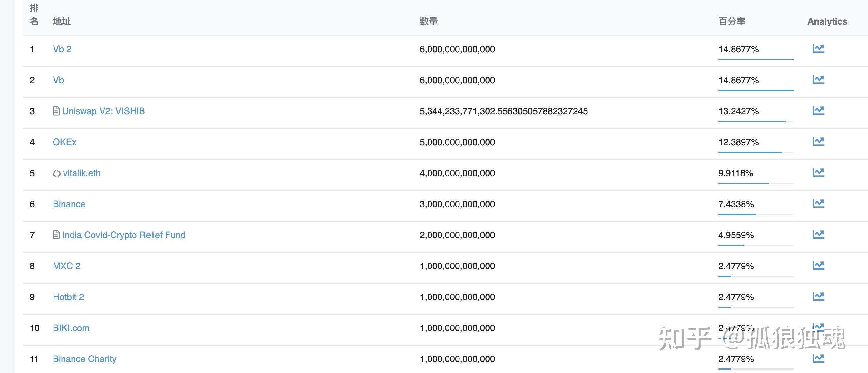This screenshot has height=373, width=868.
Task: Open the Binance Charity address link
Action: (x=84, y=359)
